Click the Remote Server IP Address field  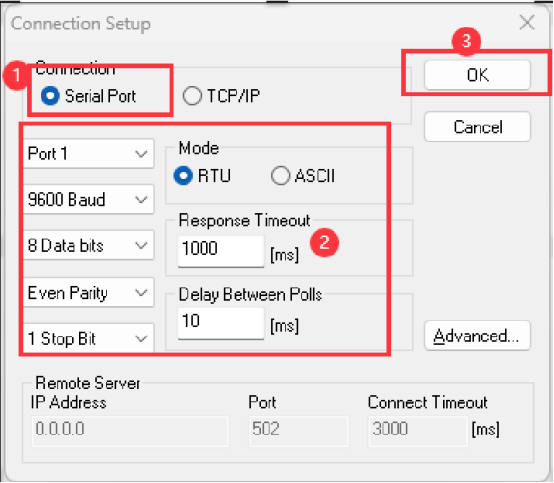pos(130,431)
